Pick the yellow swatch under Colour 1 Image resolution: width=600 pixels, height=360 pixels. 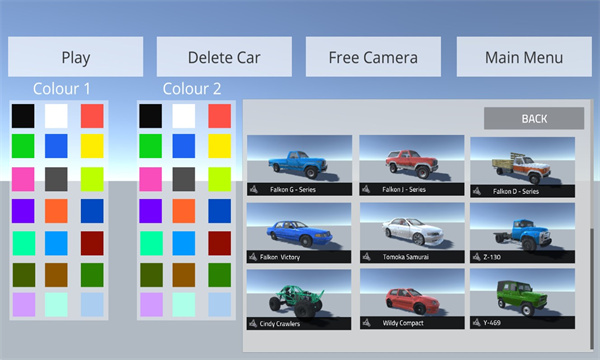(92, 146)
